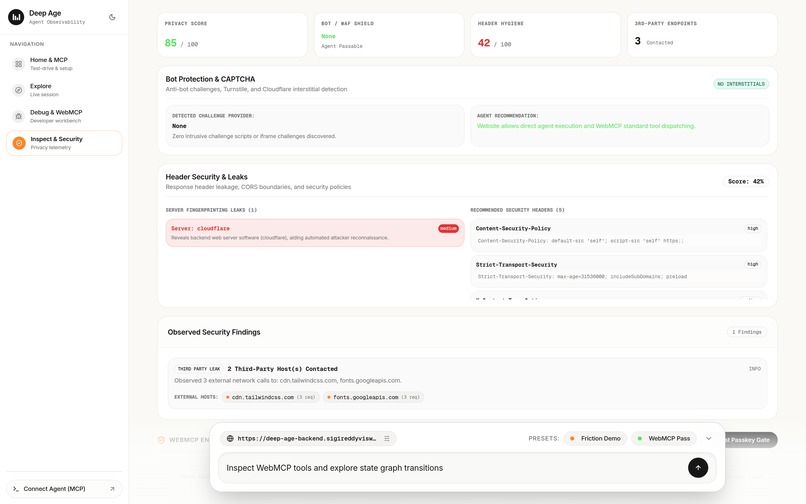Viewport: 806px width, 504px height.
Task: Go to Debug & WebMCP workbench
Action: 64,116
